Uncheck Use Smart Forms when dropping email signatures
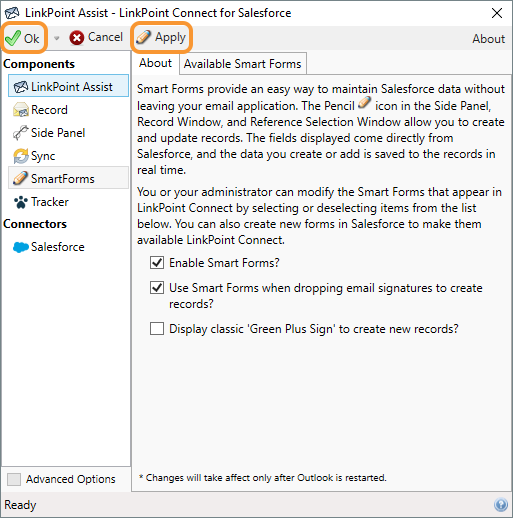The image size is (513, 518). [x=157, y=287]
